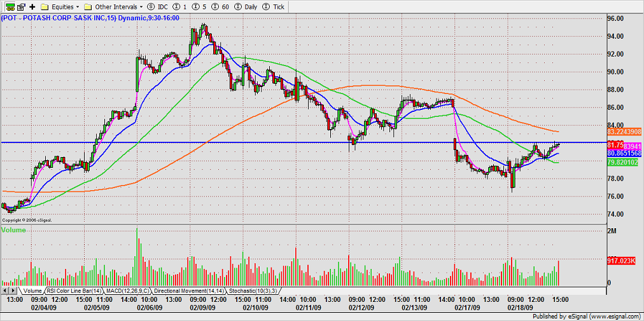Screen dimensions: 644x321
Task: Expand the Other Intervals dropdown arrow
Action: [x=141, y=7]
